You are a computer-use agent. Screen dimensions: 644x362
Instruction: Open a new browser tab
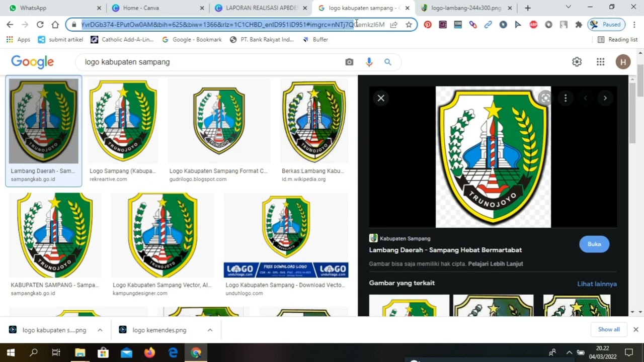527,8
